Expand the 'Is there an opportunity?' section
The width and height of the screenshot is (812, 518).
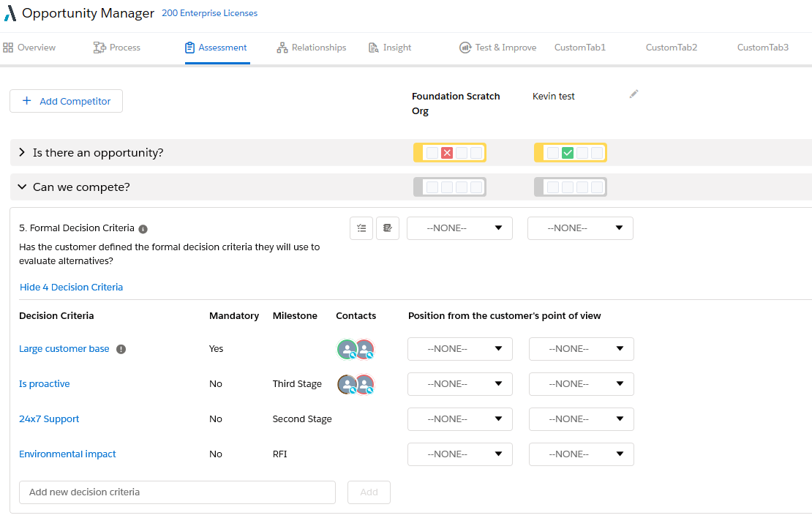tap(22, 152)
